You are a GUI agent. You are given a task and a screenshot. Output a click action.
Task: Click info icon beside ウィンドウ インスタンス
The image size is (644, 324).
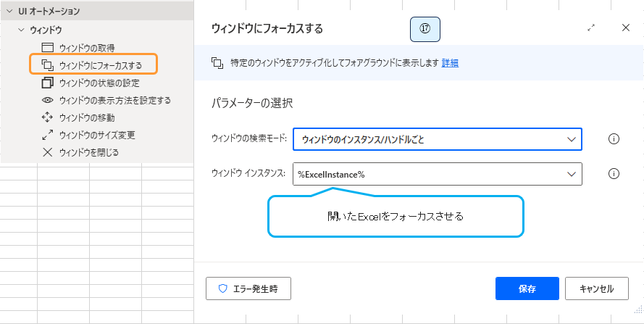[x=614, y=174]
